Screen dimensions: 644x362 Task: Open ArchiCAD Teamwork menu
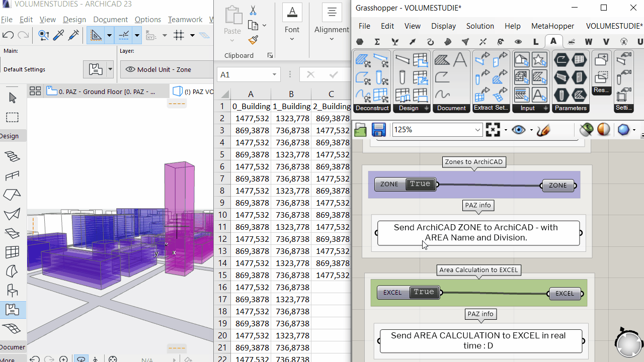tap(185, 19)
